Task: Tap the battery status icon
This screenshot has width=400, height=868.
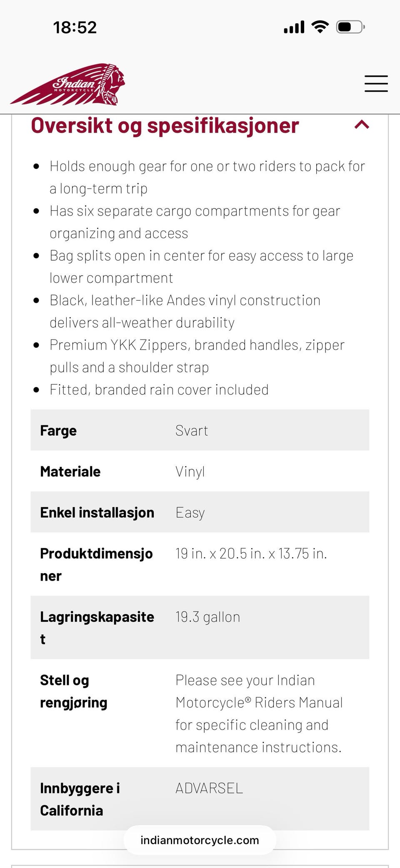Action: (x=351, y=28)
